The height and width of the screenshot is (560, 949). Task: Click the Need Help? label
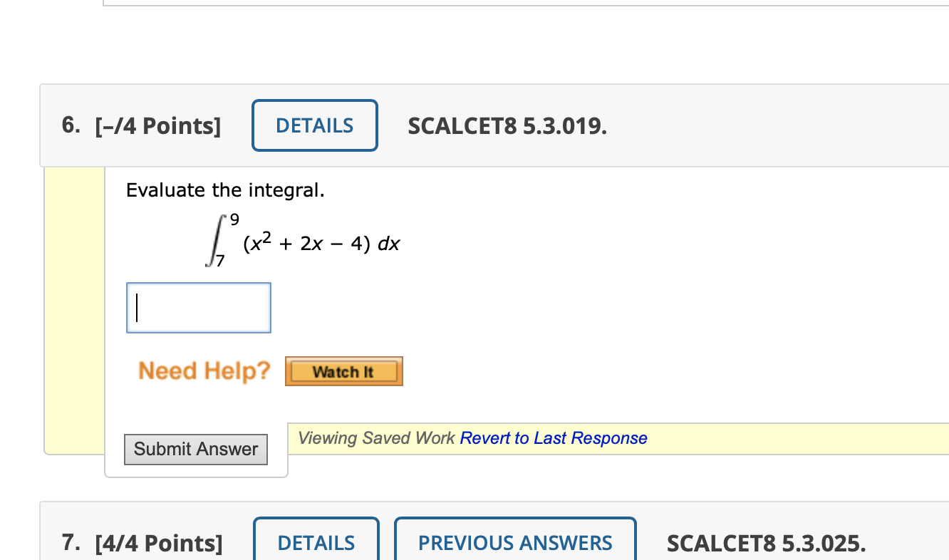[203, 370]
